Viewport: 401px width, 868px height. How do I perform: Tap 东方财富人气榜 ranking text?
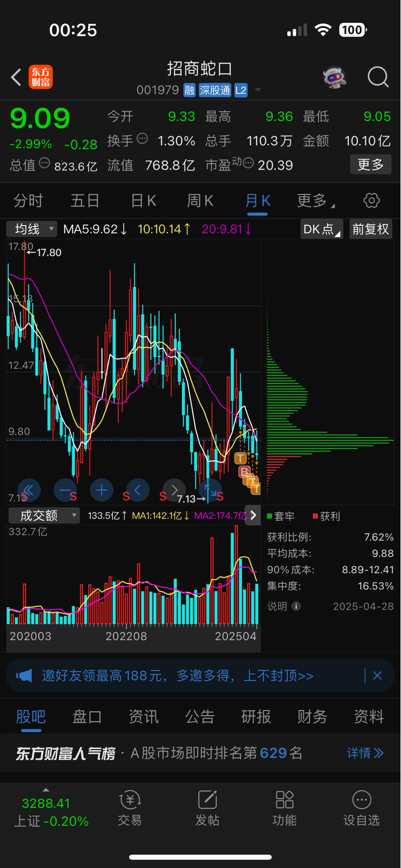[65, 754]
